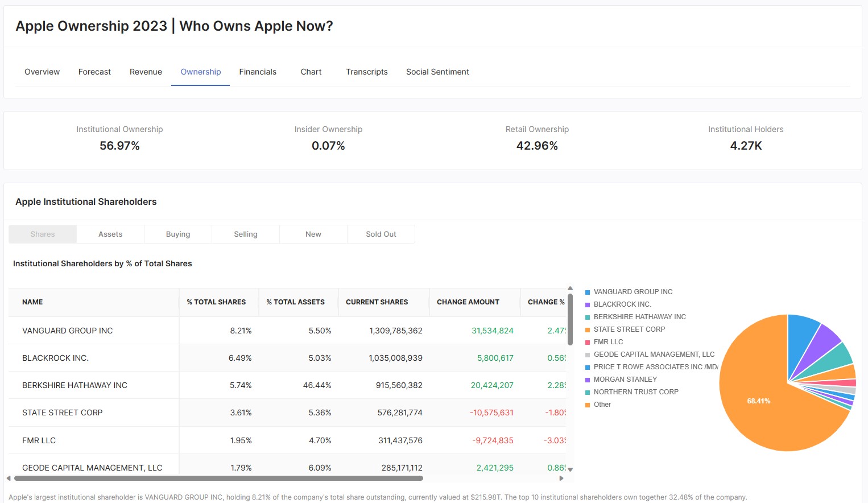Show shareholders by Assets

[110, 234]
